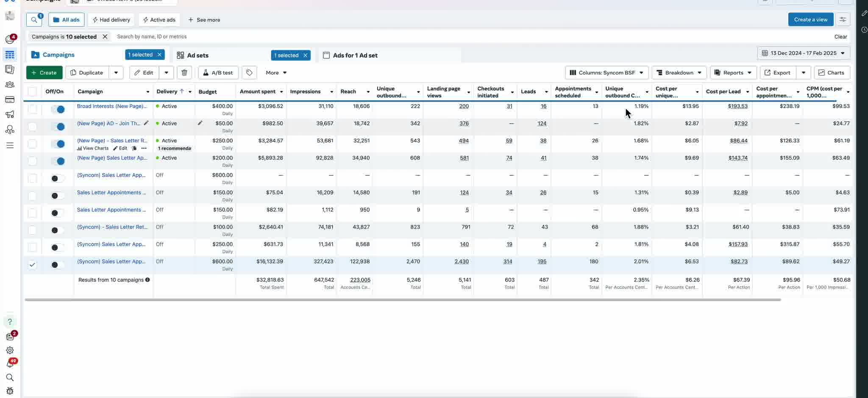Screen dimensions: 868x398
Task: Open the Duplicate dropdown arrow
Action: coord(116,73)
